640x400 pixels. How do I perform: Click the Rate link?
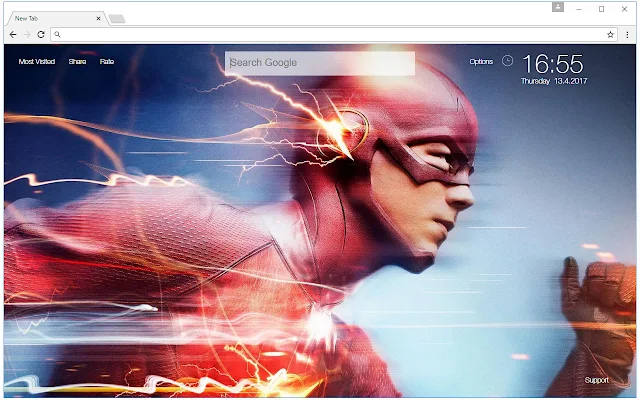[x=107, y=62]
